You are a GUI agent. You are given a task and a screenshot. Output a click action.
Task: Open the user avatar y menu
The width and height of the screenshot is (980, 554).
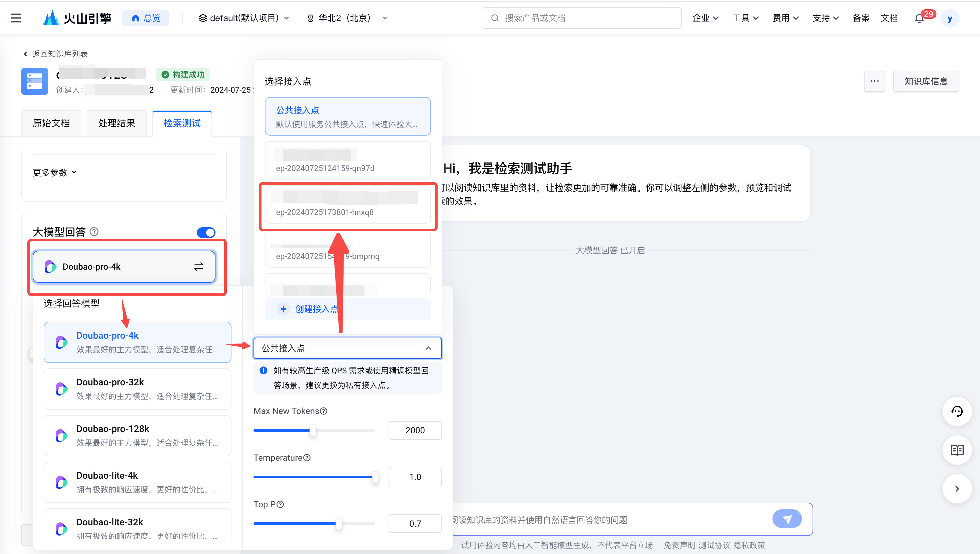pos(950,18)
